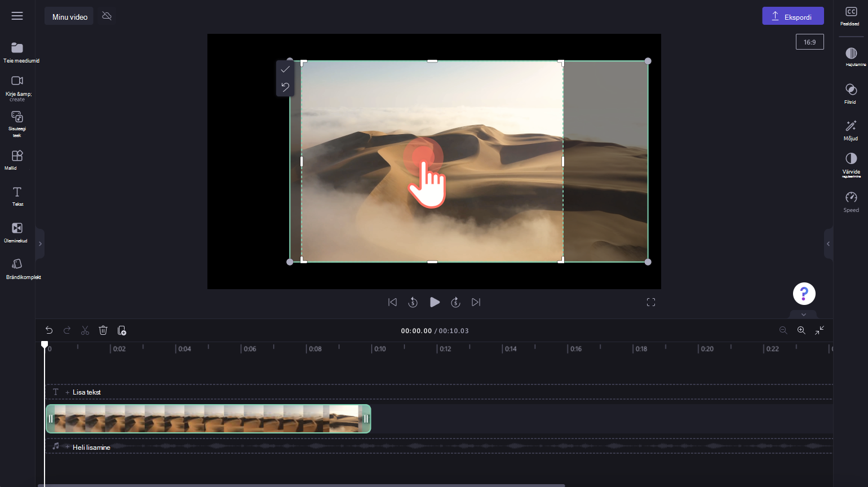This screenshot has height=487, width=868.
Task: Open the Speed panel
Action: click(x=851, y=202)
